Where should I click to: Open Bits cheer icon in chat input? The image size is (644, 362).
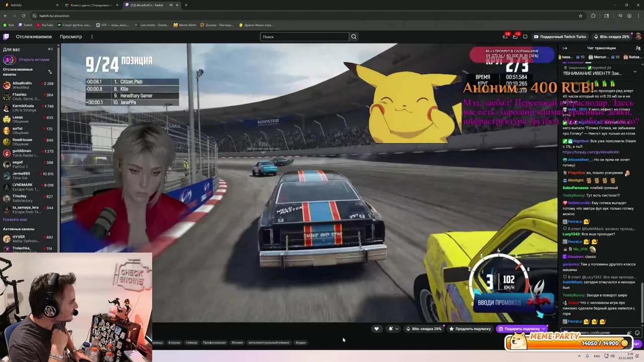(629, 333)
